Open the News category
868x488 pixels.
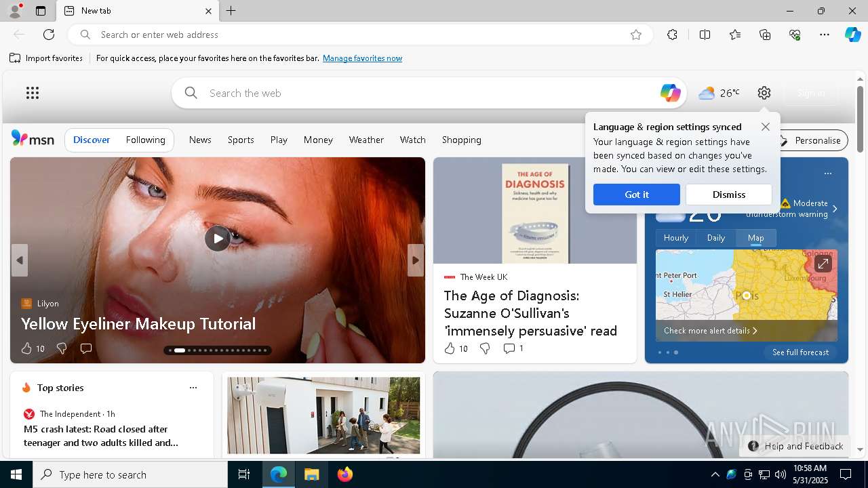[200, 140]
